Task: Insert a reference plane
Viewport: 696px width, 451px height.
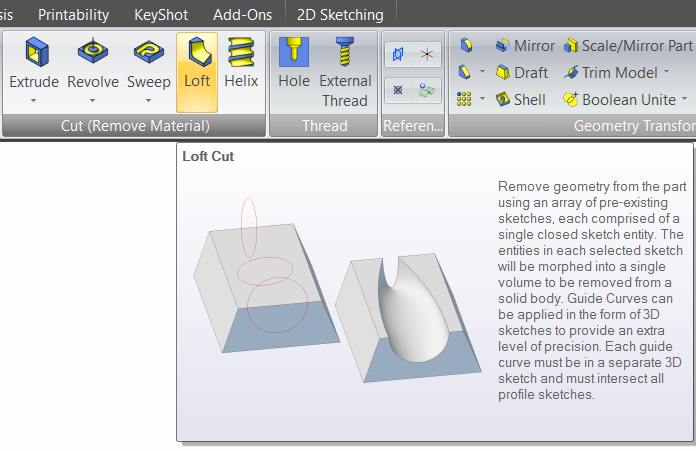Action: [398, 54]
